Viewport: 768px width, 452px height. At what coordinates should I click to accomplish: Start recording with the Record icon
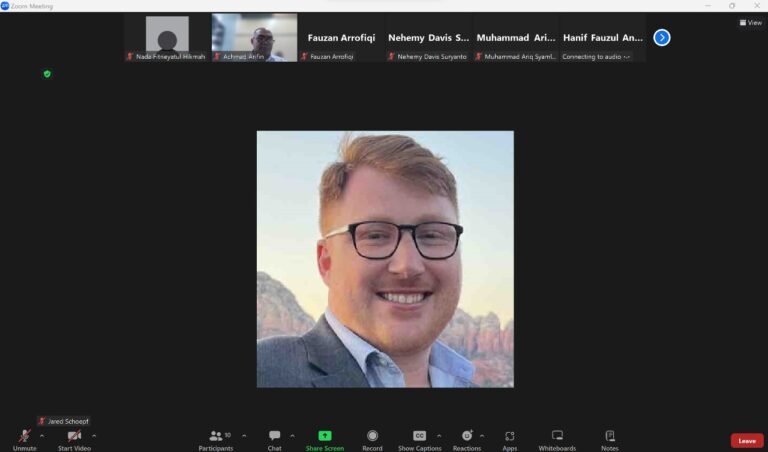tap(372, 437)
